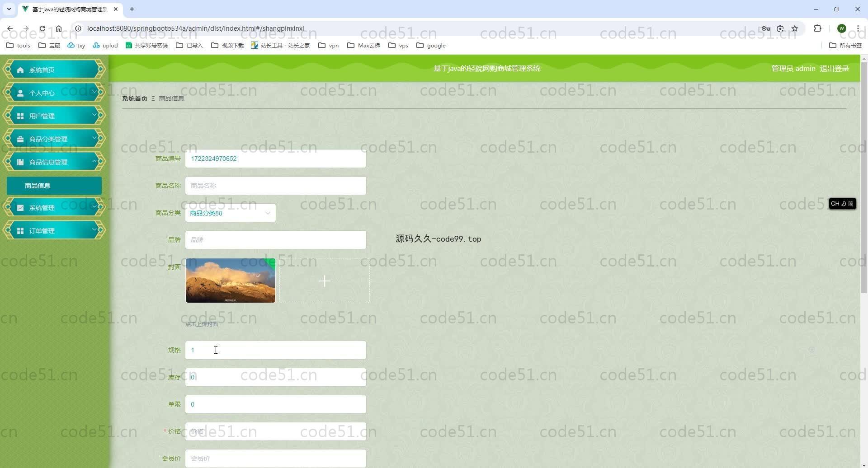Focus the 单限 input field

275,404
